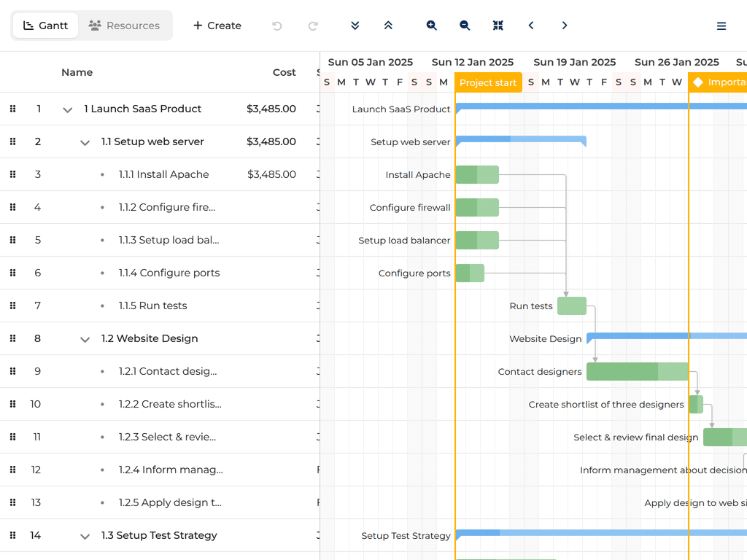Collapse the Setup web server group

click(x=85, y=142)
